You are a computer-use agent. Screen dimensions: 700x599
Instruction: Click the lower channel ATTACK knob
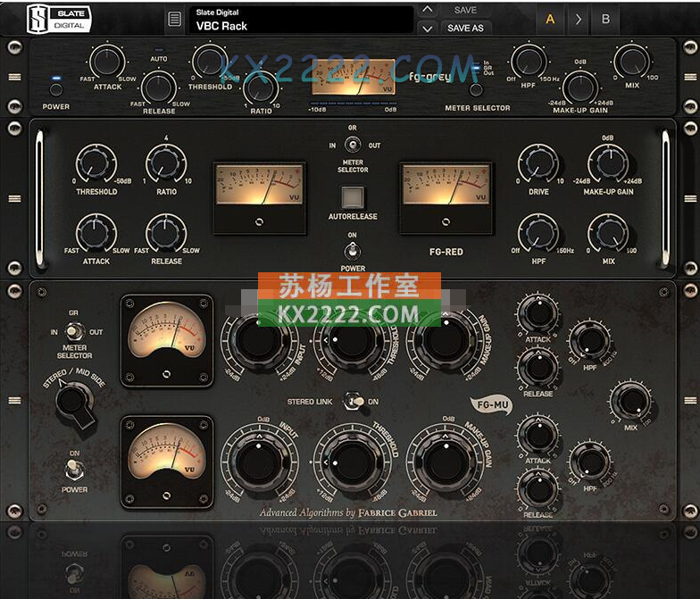(537, 436)
